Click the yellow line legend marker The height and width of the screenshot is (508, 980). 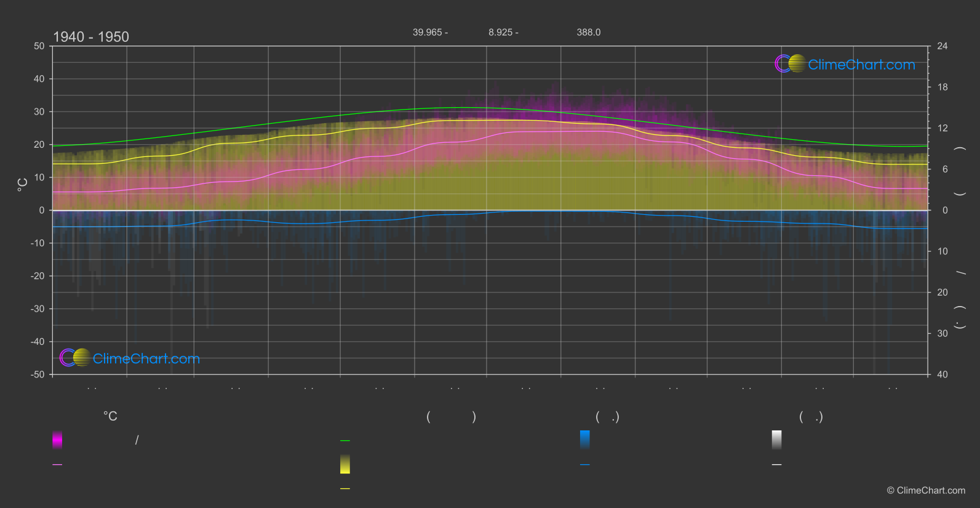[x=345, y=489]
